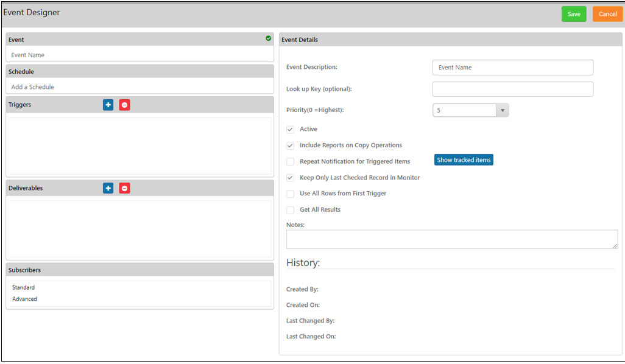Select the Standard subscribers entry
Viewport: 625px width, 364px height.
(x=24, y=287)
